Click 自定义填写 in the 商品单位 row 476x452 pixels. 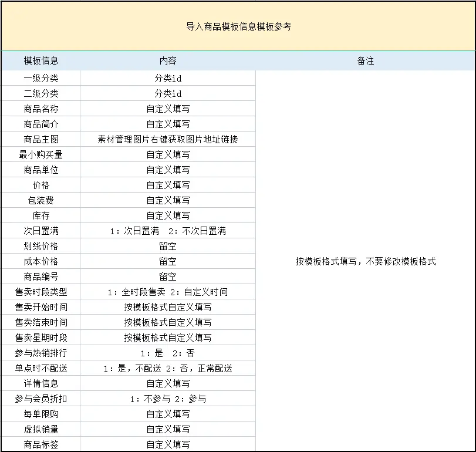[x=168, y=170]
